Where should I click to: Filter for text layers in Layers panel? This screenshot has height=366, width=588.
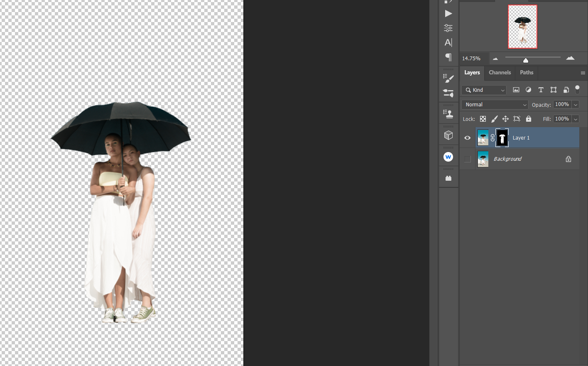pyautogui.click(x=541, y=90)
